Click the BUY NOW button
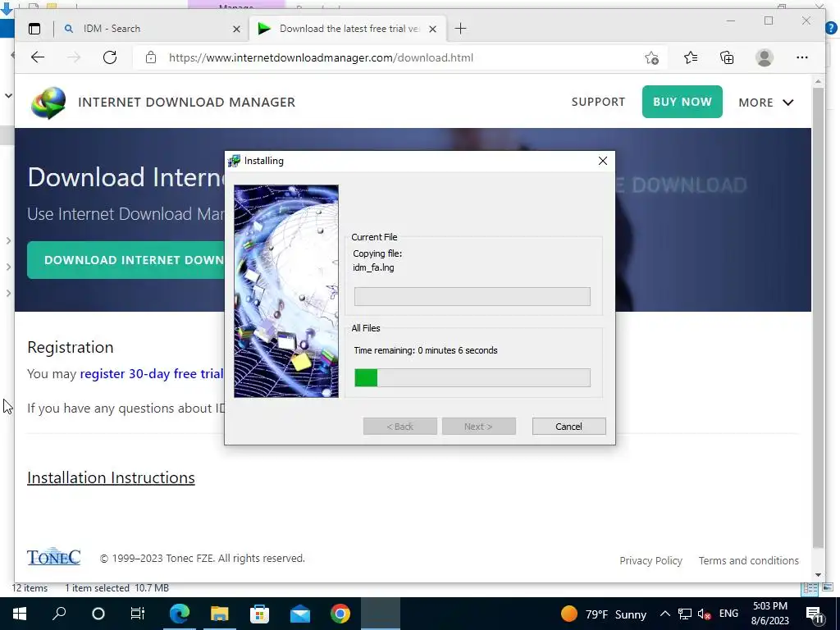 pos(682,102)
